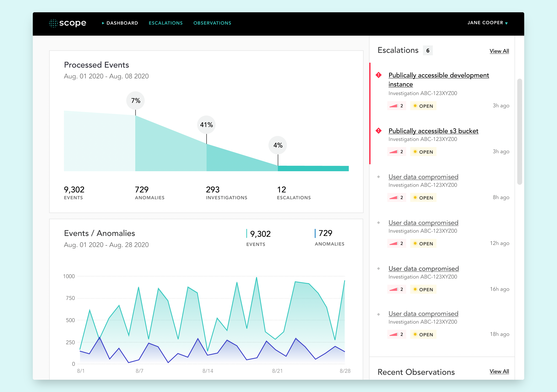Click the Escalations count badge showing 6
The width and height of the screenshot is (557, 392).
click(x=427, y=50)
